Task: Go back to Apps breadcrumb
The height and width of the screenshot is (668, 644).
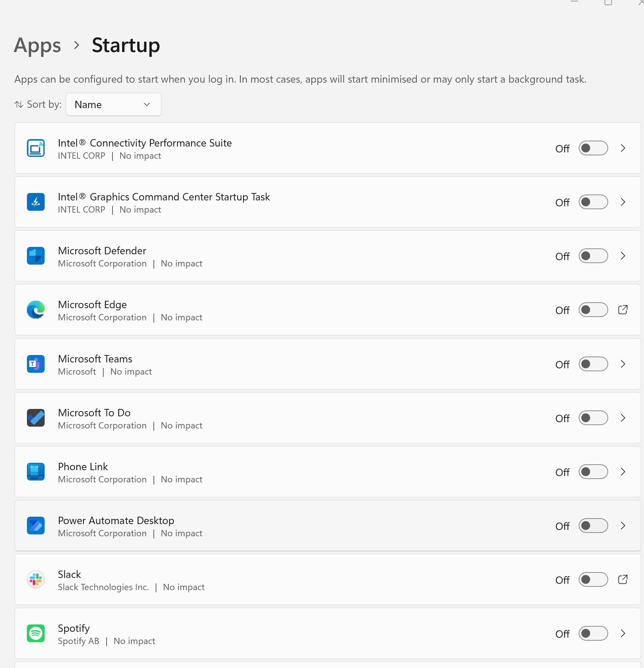Action: [37, 46]
